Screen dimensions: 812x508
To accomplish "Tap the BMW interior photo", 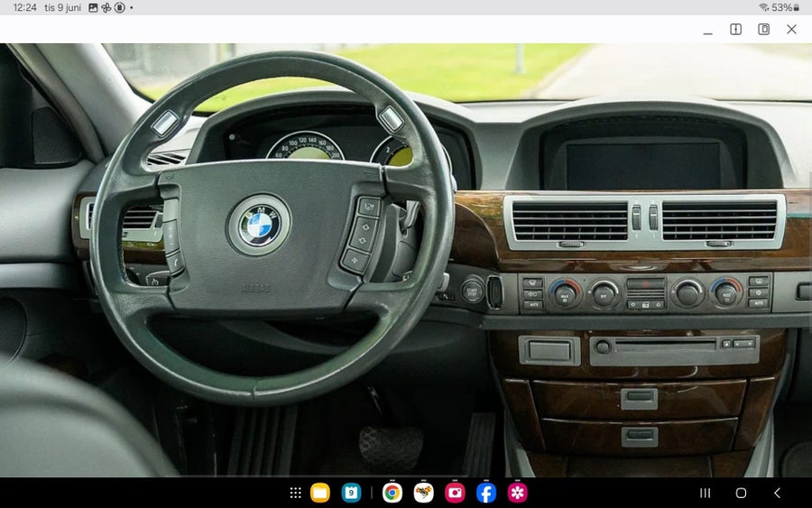I will point(406,260).
